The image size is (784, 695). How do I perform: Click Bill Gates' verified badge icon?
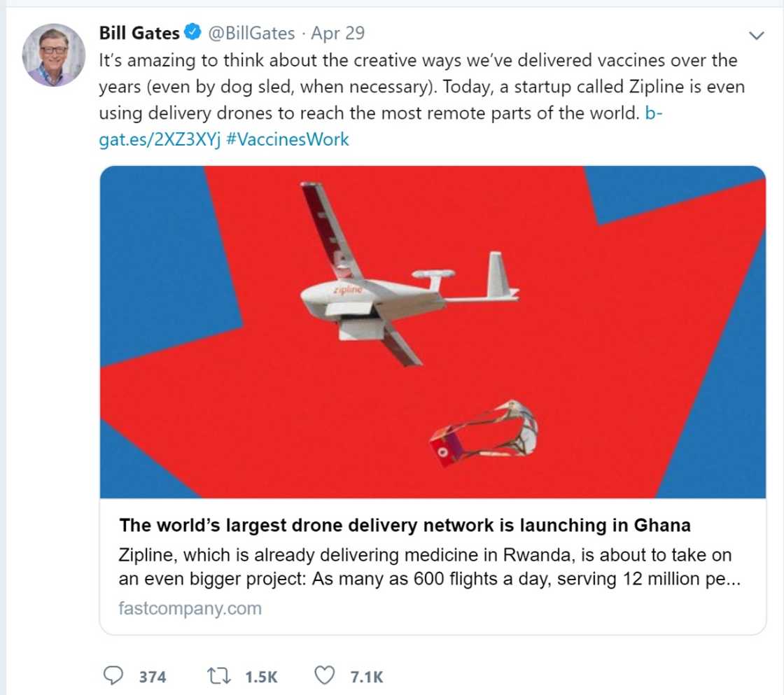pos(190,32)
